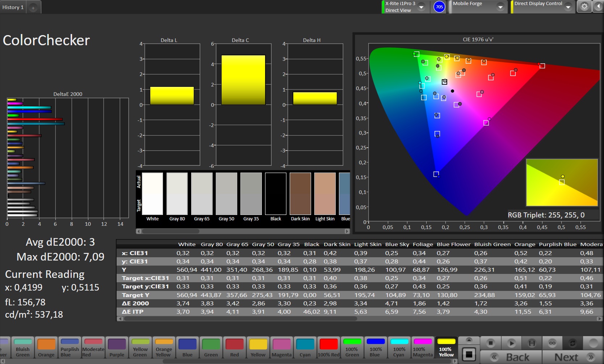Expand X-Rite i1Pro 3 meter dropdown
Screen dimensions: 604x364
421,7
